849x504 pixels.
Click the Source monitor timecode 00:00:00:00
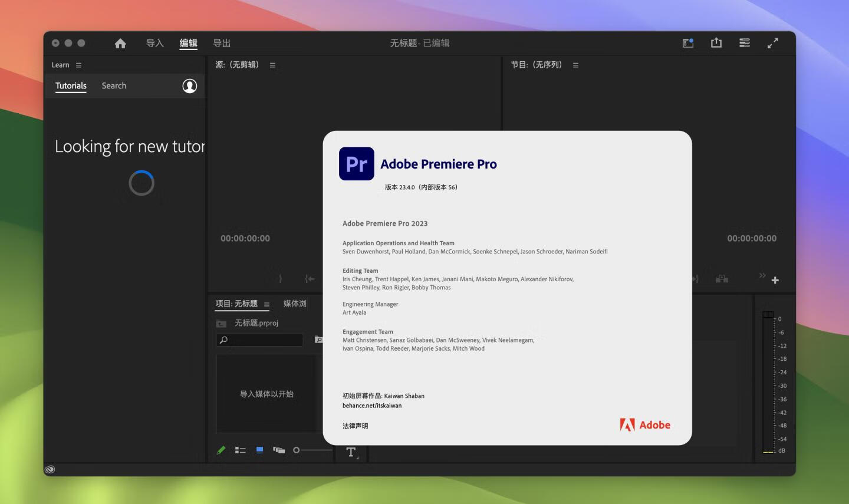(x=245, y=239)
